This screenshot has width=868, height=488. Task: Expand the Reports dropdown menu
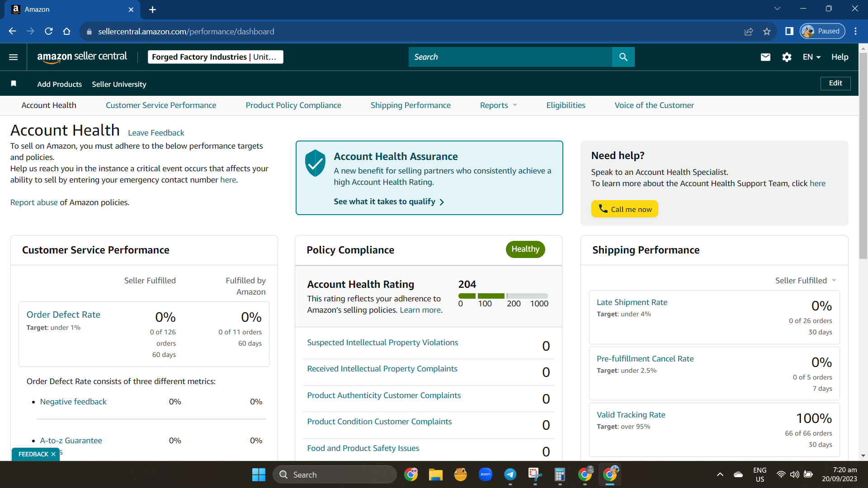[498, 105]
